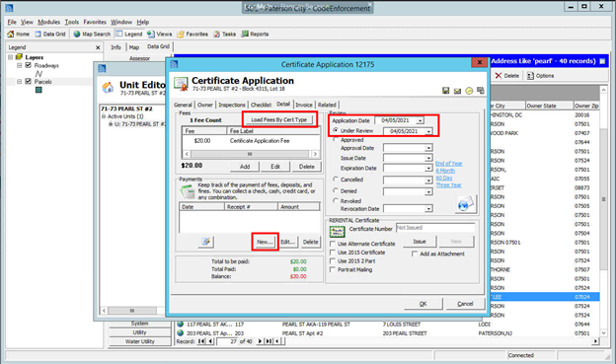Select the Denied radio button

coord(336,190)
